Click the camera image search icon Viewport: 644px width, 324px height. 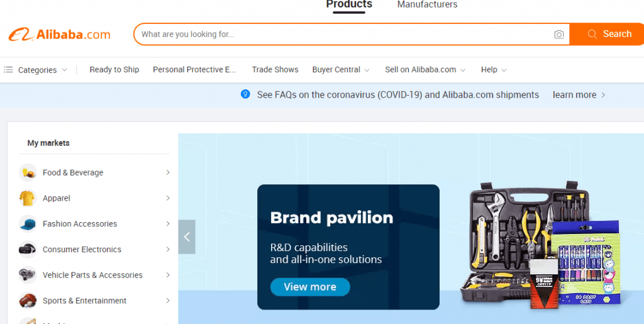click(559, 35)
